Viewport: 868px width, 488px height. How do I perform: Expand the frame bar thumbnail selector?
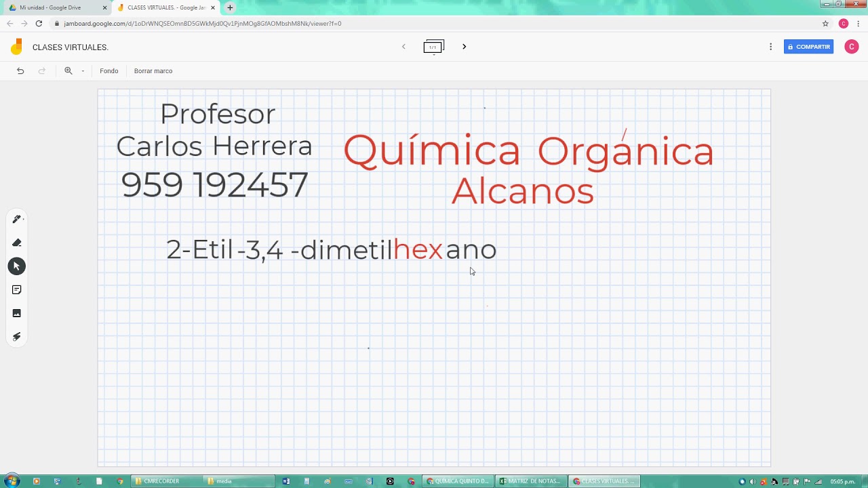[x=433, y=47]
